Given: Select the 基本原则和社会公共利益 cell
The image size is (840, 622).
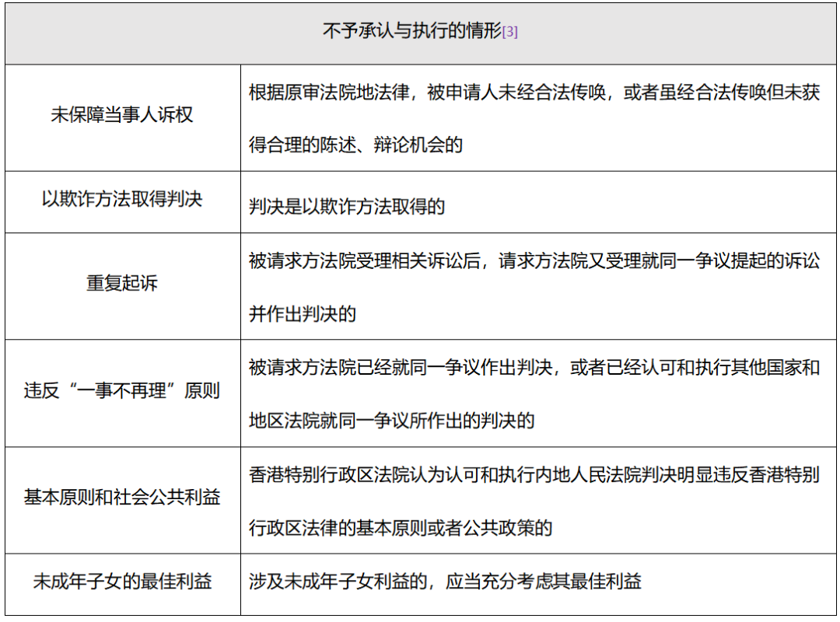Looking at the screenshot, I should (x=122, y=497).
